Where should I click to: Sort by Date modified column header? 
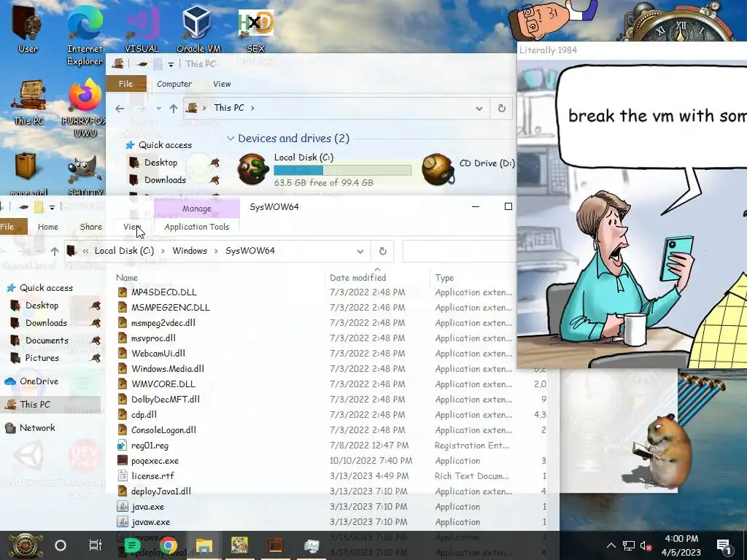point(357,278)
